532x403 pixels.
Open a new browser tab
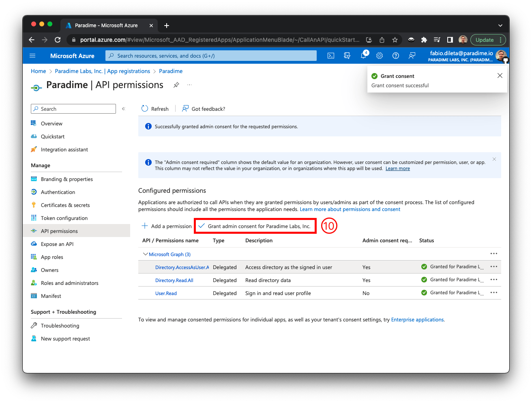point(167,26)
